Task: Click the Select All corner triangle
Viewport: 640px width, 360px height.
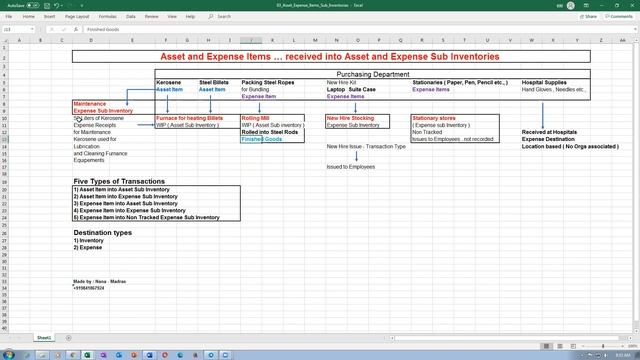Action: click(x=5, y=40)
